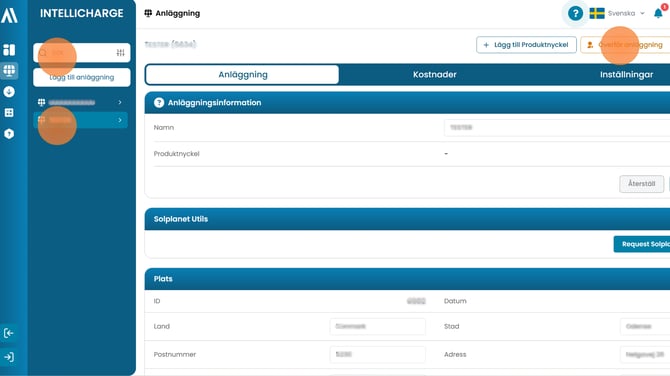Select the first facility list row
This screenshot has width=670, height=376.
pos(80,102)
